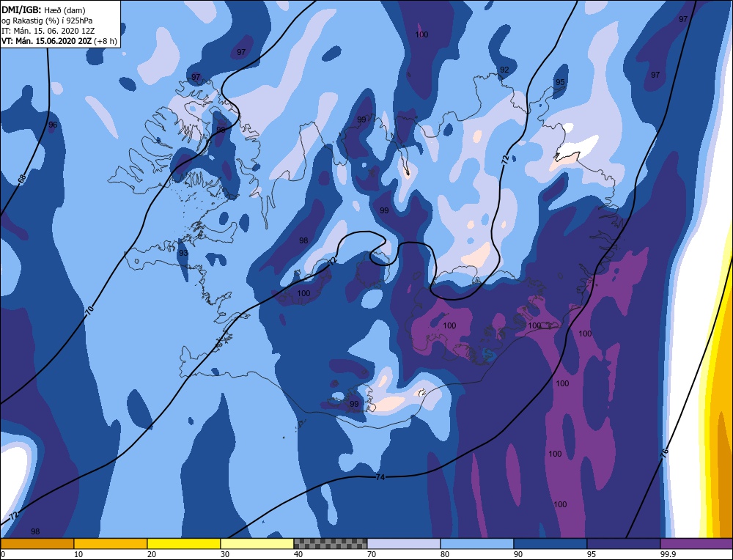This screenshot has height=560, width=733.
Task: Pick the bright yellow 20–30 legend swatch
Action: click(184, 544)
